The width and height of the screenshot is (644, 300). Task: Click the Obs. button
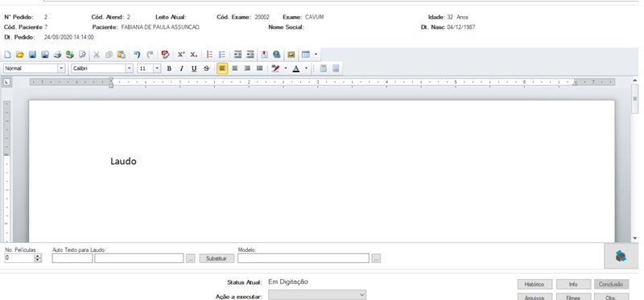pos(611,297)
